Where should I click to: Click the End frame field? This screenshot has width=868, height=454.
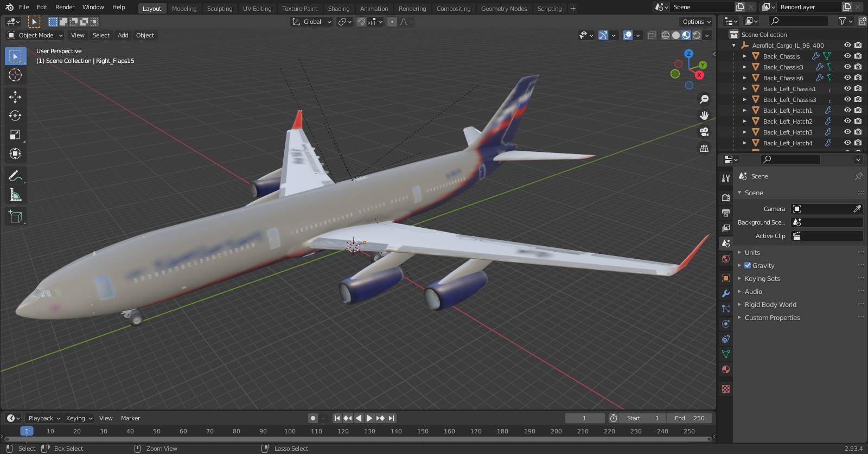click(690, 418)
